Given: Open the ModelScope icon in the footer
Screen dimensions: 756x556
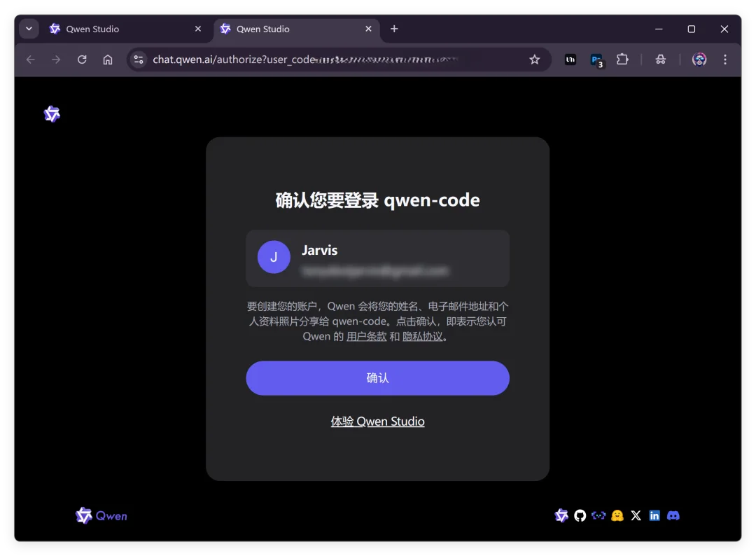Looking at the screenshot, I should pyautogui.click(x=599, y=515).
